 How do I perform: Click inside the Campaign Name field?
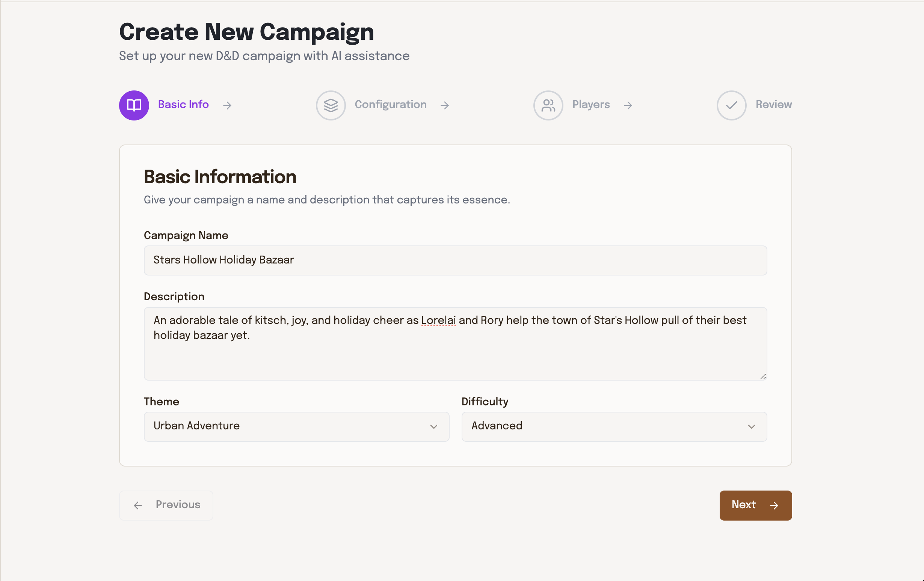coord(455,260)
